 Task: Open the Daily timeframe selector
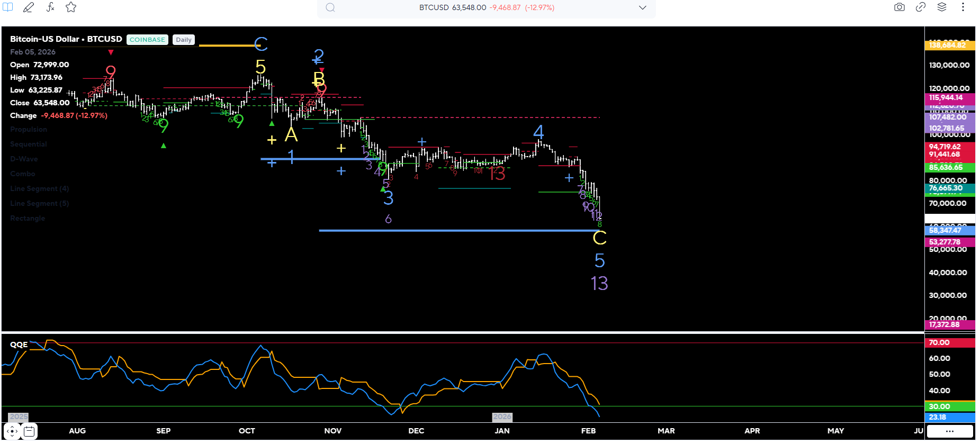pyautogui.click(x=184, y=40)
